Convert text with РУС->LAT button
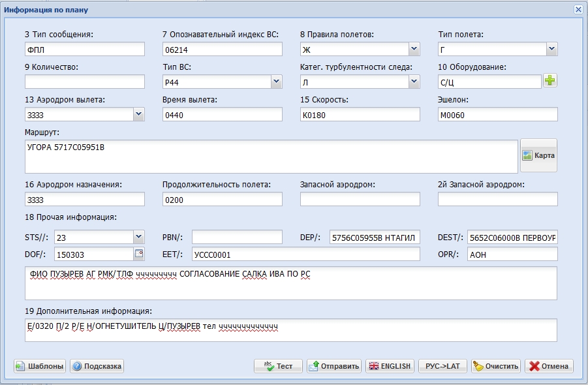The image size is (588, 385). [x=442, y=366]
